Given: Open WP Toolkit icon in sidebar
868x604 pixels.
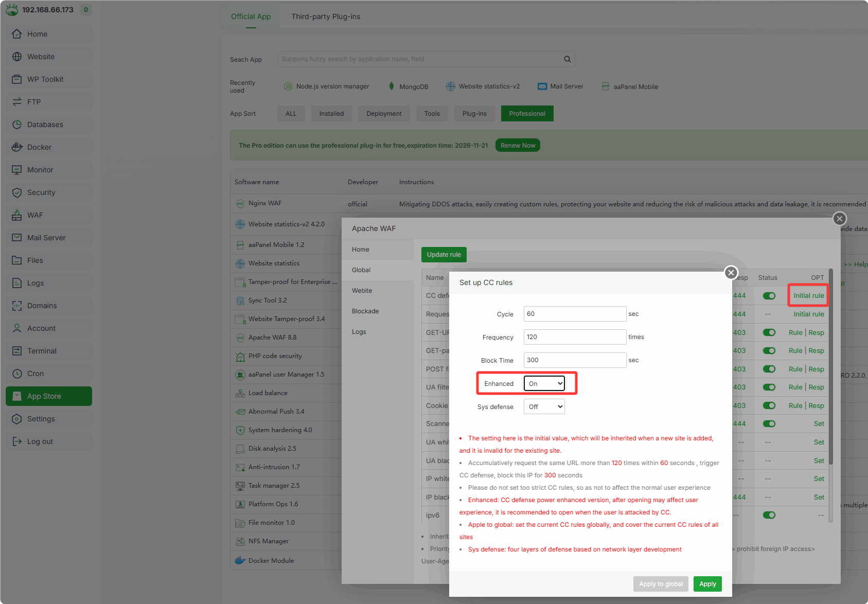Looking at the screenshot, I should tap(17, 79).
